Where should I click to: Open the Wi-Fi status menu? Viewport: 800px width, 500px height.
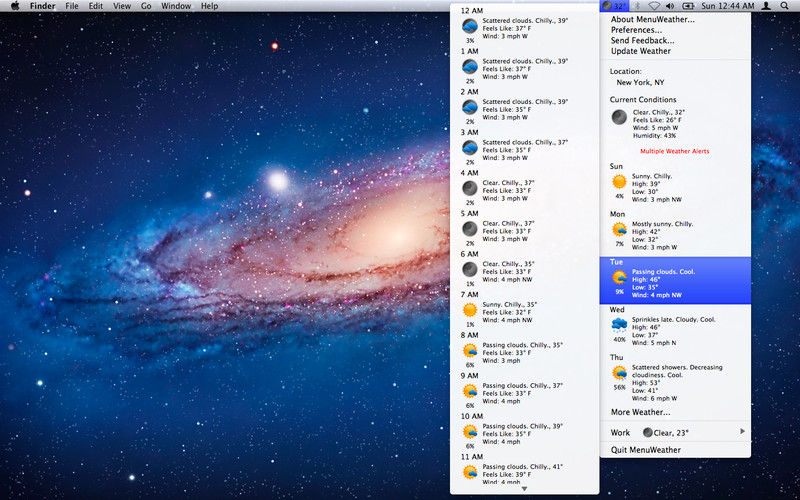pyautogui.click(x=654, y=6)
